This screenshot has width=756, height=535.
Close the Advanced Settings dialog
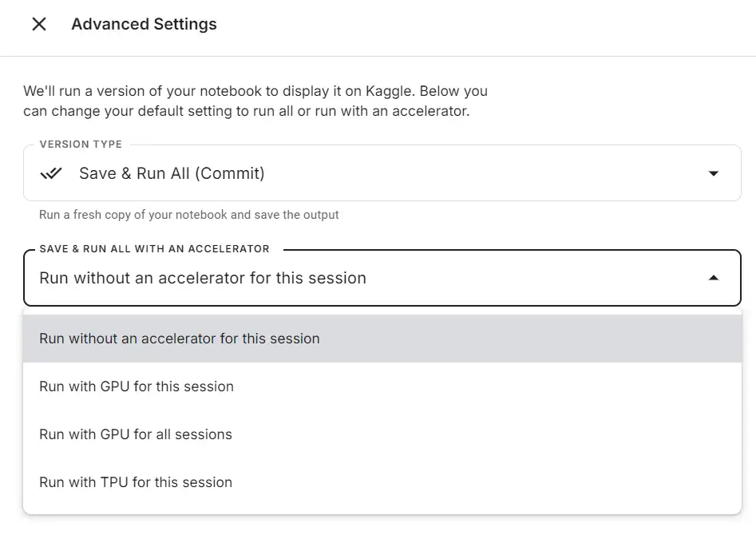click(x=38, y=24)
